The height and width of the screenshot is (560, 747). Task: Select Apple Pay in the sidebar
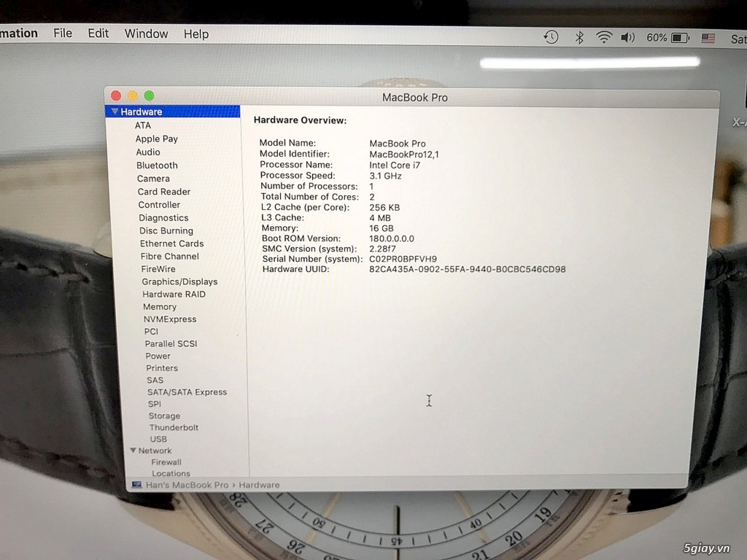tap(156, 139)
